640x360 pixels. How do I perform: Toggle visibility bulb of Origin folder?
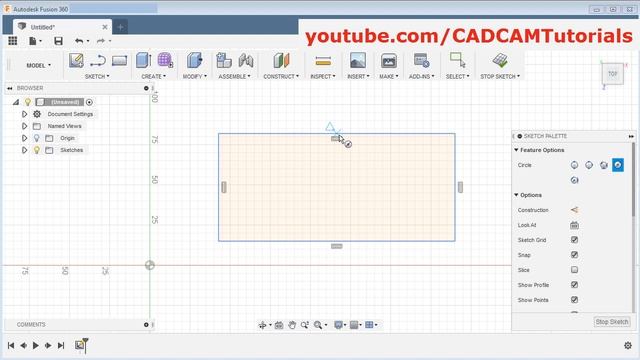(x=37, y=138)
